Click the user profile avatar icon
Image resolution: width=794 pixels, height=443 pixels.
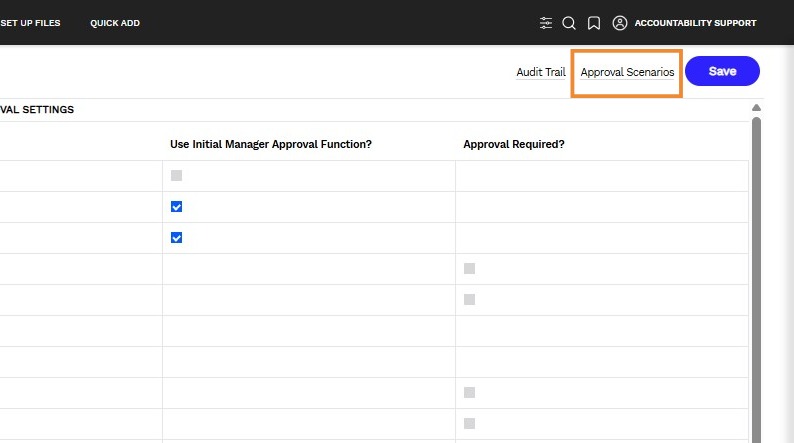click(x=619, y=23)
